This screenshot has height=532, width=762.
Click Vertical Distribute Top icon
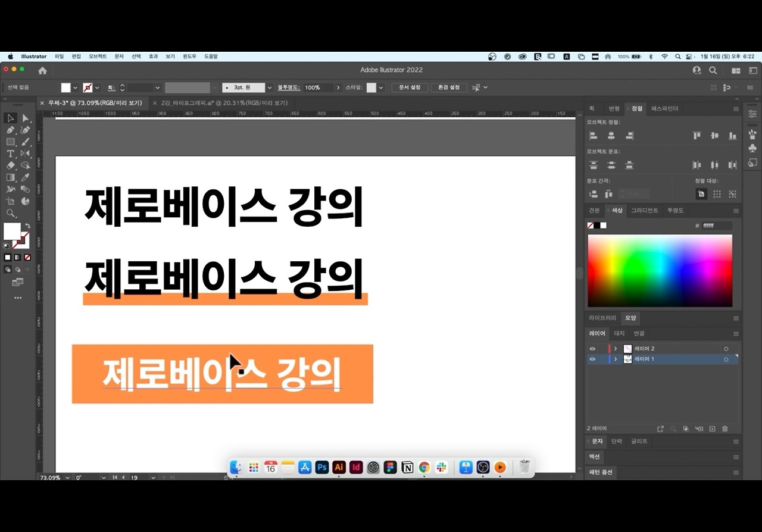pyautogui.click(x=593, y=165)
